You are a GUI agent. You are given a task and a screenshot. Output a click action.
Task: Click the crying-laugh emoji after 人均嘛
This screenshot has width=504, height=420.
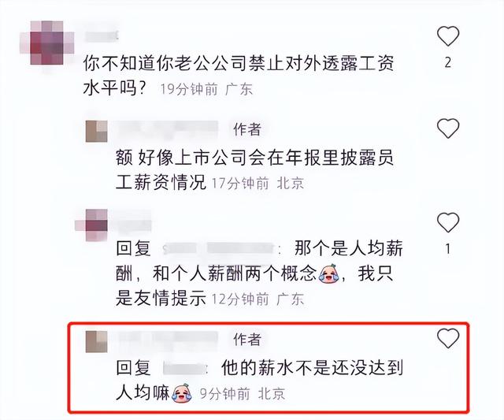click(x=182, y=393)
